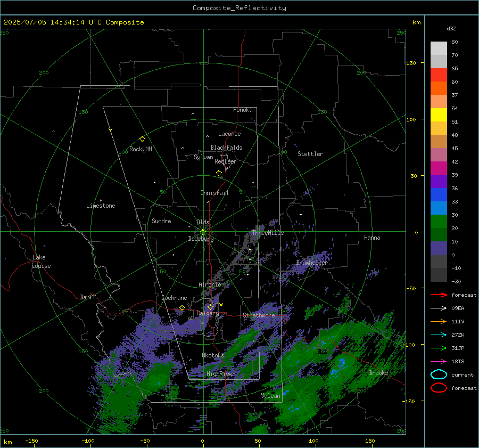The height and width of the screenshot is (448, 479).
Task: Click the Cochrane city label
Action: tap(174, 298)
